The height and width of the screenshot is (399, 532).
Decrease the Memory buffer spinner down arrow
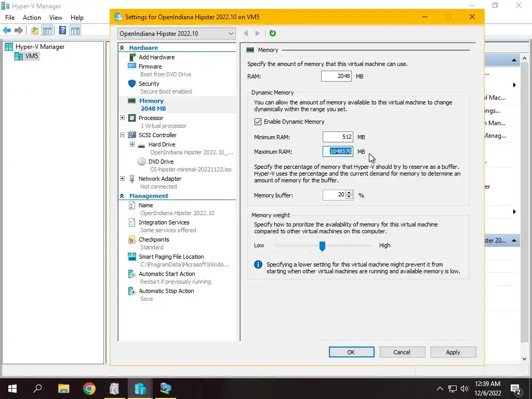click(x=349, y=197)
